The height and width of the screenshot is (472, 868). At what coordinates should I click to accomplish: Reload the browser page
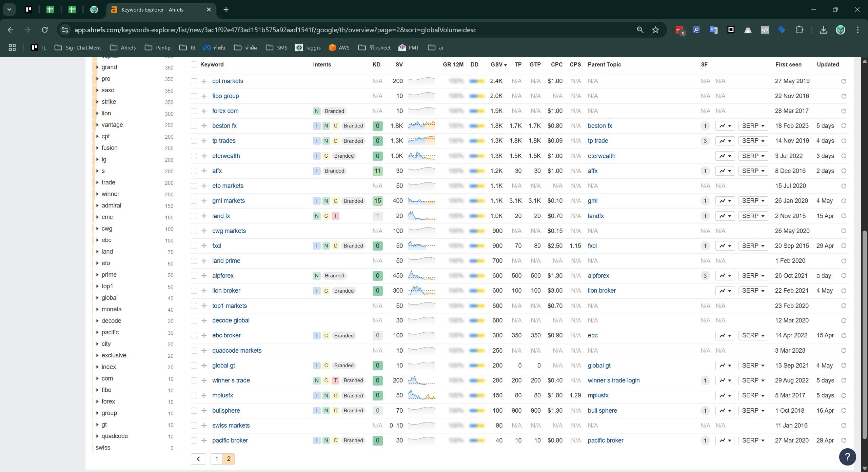click(45, 30)
